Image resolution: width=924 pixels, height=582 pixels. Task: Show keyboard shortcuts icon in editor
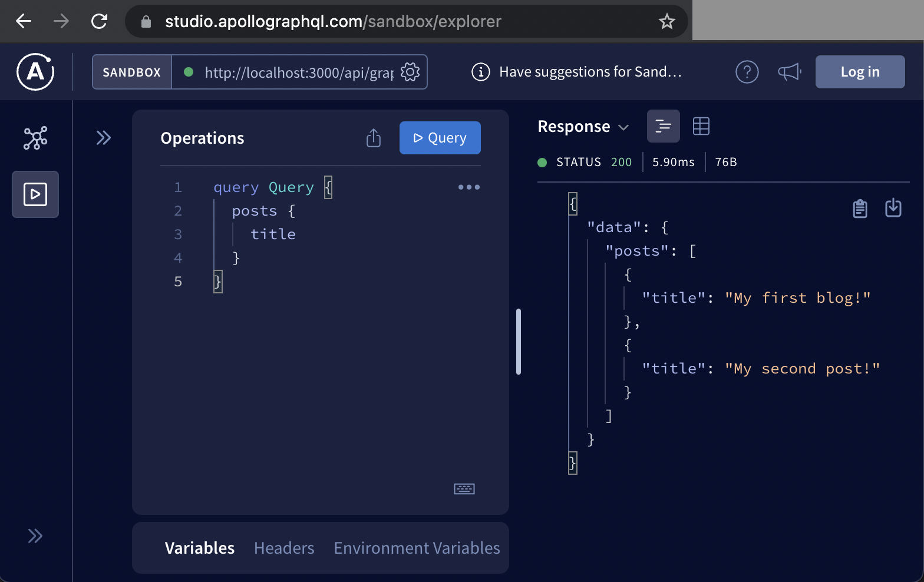[x=464, y=489]
